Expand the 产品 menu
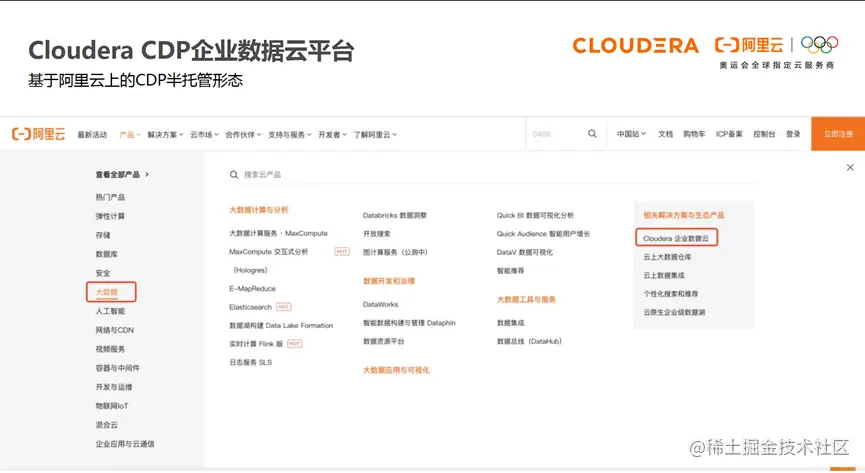Screen dimensions: 865x473 coord(130,134)
